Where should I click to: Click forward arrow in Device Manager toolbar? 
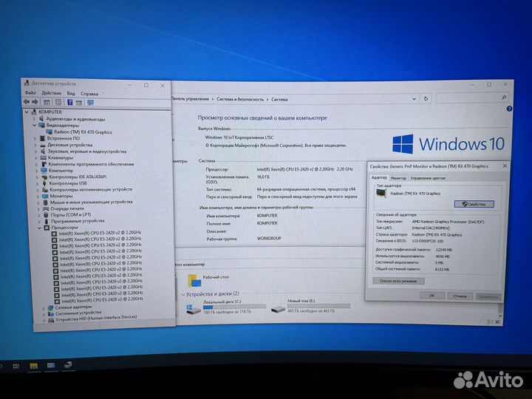(35, 102)
